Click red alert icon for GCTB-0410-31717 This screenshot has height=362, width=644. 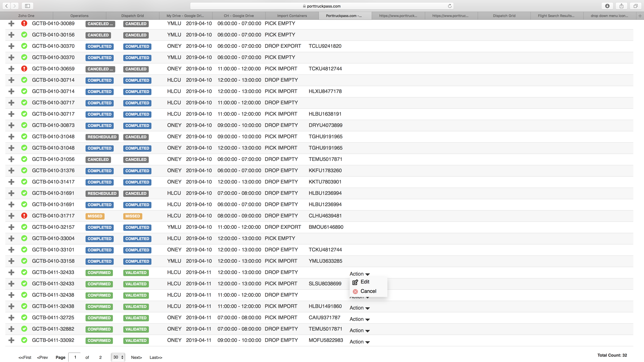[x=24, y=216]
